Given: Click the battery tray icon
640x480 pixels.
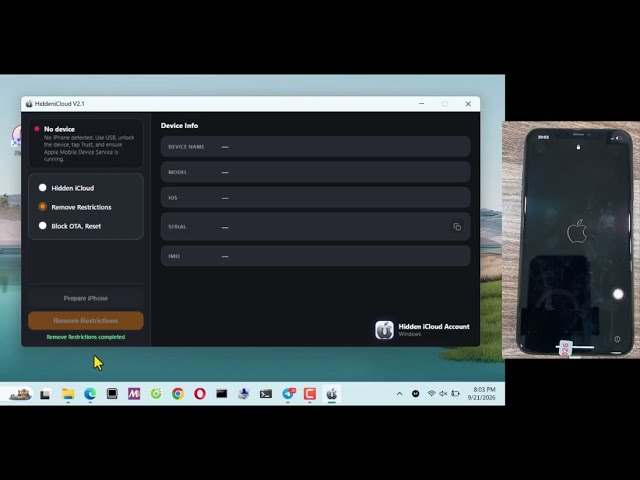Looking at the screenshot, I should point(455,393).
